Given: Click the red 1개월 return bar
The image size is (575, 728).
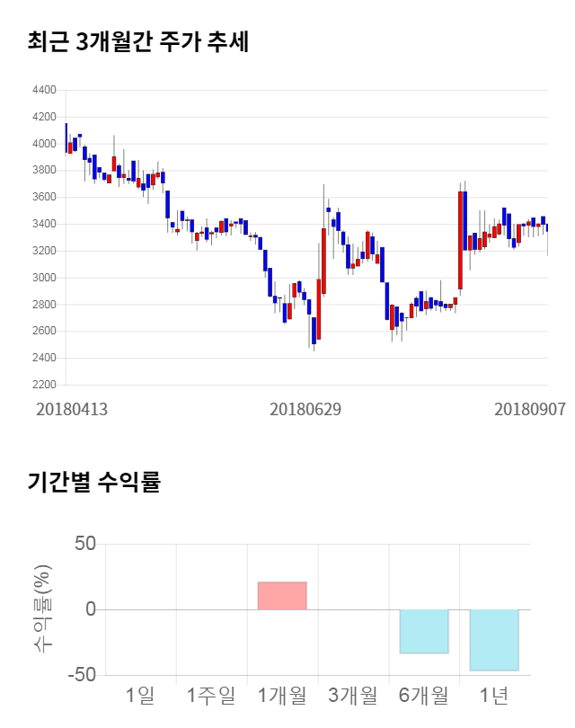Looking at the screenshot, I should 282,596.
